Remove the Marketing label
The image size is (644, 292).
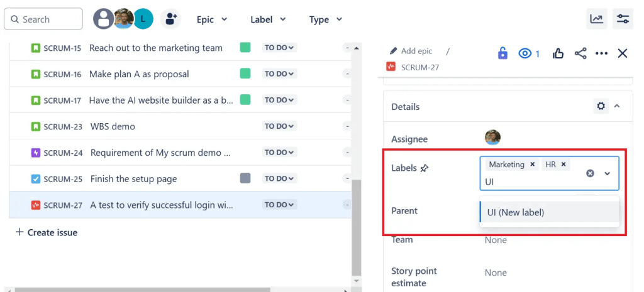coord(533,165)
